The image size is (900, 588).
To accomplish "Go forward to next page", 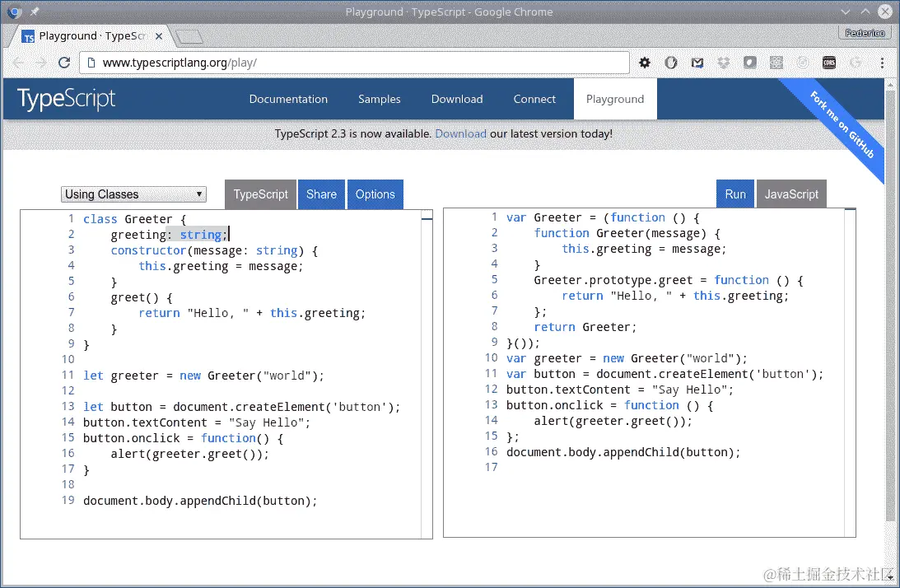I will point(41,63).
